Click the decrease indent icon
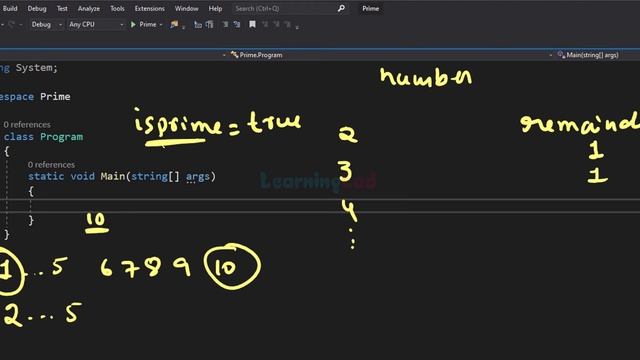This screenshot has height=360, width=640. (x=225, y=24)
